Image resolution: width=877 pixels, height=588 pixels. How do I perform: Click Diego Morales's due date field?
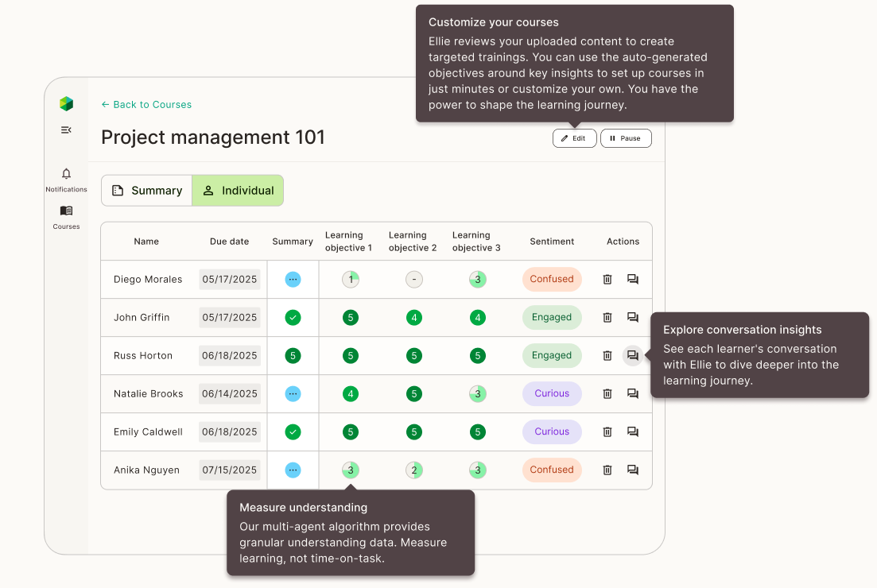pos(229,279)
